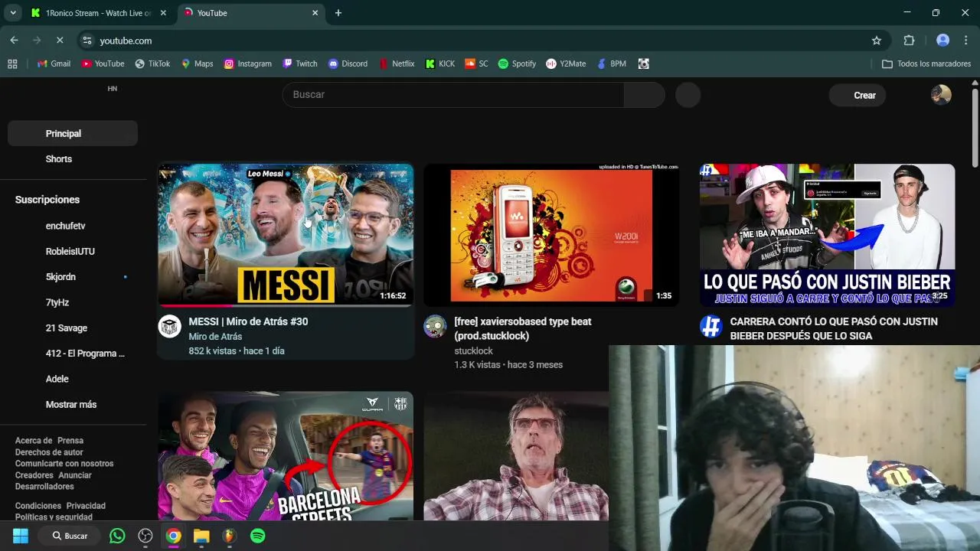Open the SC SoundCloud bookmark

(x=476, y=64)
